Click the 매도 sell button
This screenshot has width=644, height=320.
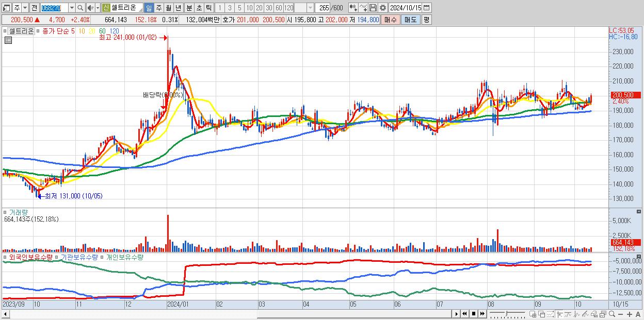[410, 20]
